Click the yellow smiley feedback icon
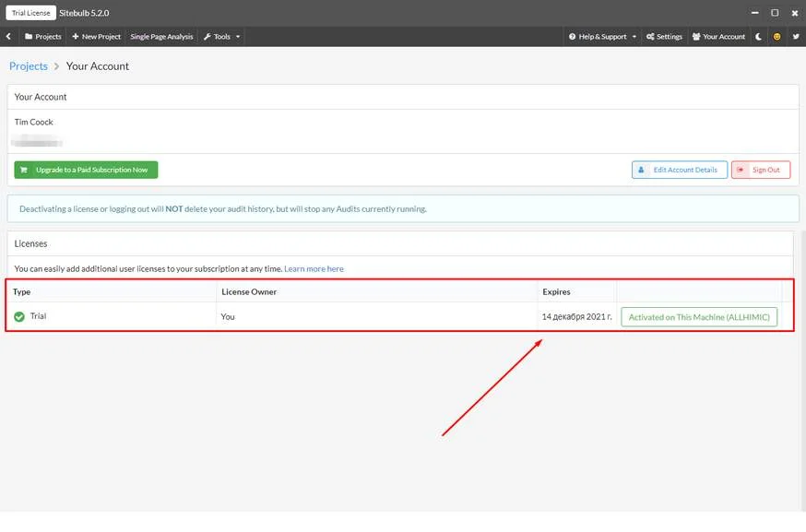Screen dimensions: 806x532 (776, 37)
